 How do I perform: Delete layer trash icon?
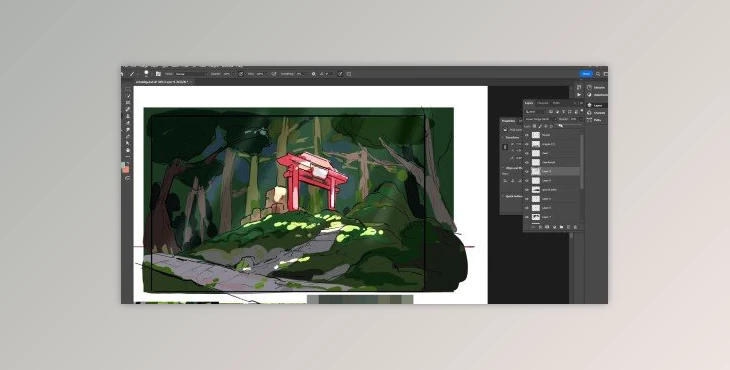click(575, 227)
